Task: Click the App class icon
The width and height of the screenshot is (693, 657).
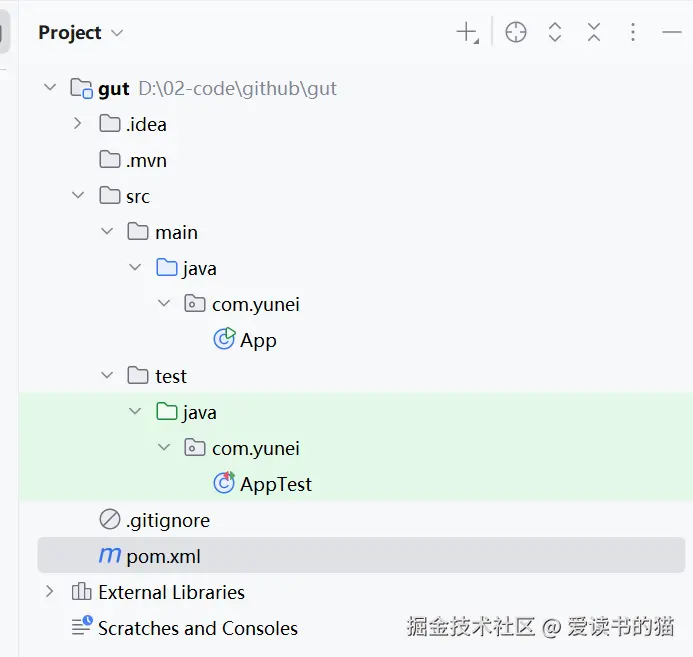Action: tap(225, 340)
